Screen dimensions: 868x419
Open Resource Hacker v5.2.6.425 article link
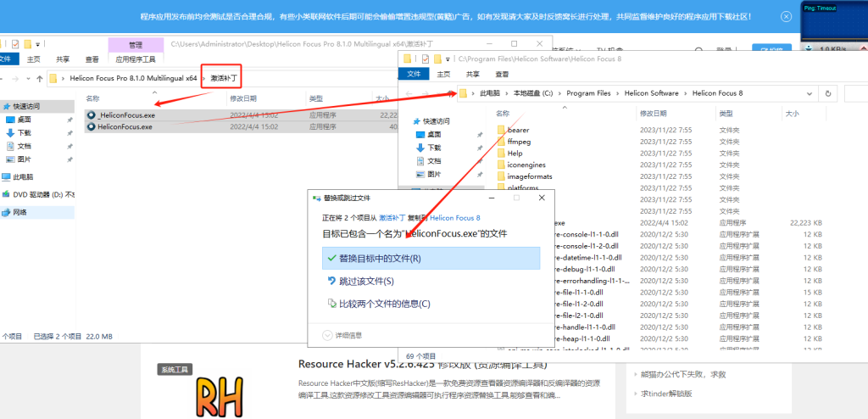click(423, 364)
